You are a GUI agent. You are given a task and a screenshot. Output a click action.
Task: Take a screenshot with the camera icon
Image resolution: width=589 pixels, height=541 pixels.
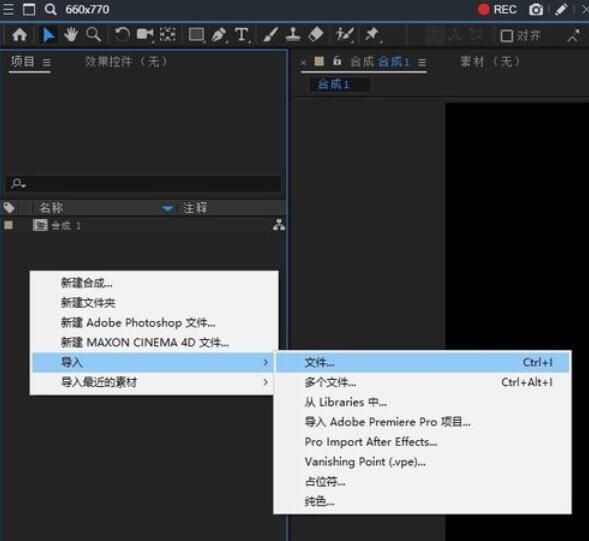click(536, 10)
